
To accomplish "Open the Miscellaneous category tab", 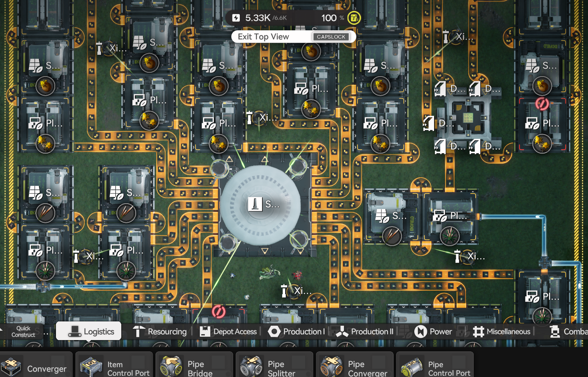I will (501, 332).
